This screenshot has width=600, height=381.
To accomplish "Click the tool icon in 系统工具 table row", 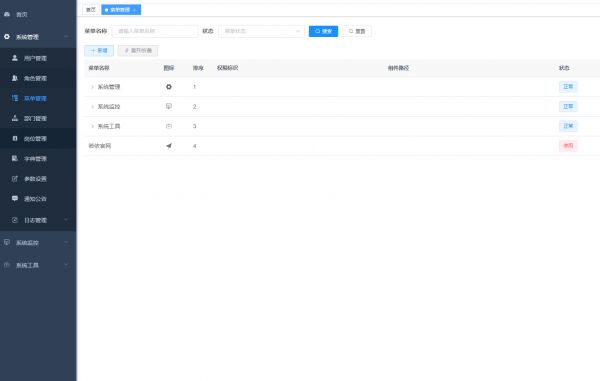I will (169, 126).
